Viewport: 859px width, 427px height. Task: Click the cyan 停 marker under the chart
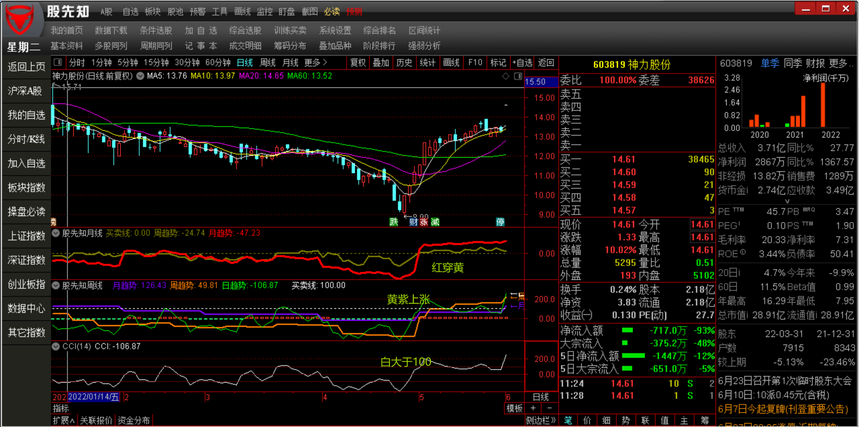pyautogui.click(x=500, y=222)
